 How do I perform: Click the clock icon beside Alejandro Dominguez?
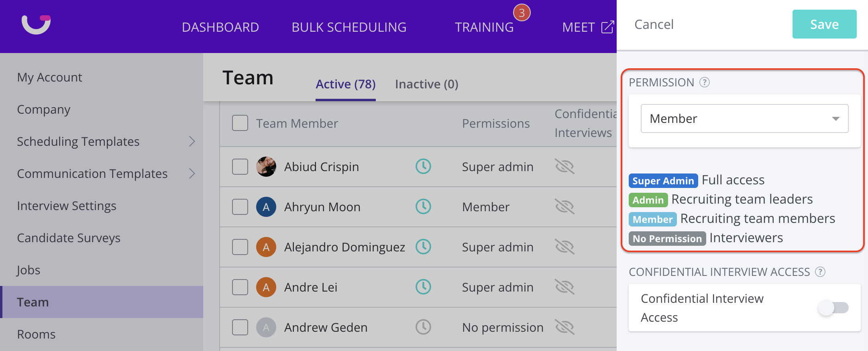tap(423, 247)
